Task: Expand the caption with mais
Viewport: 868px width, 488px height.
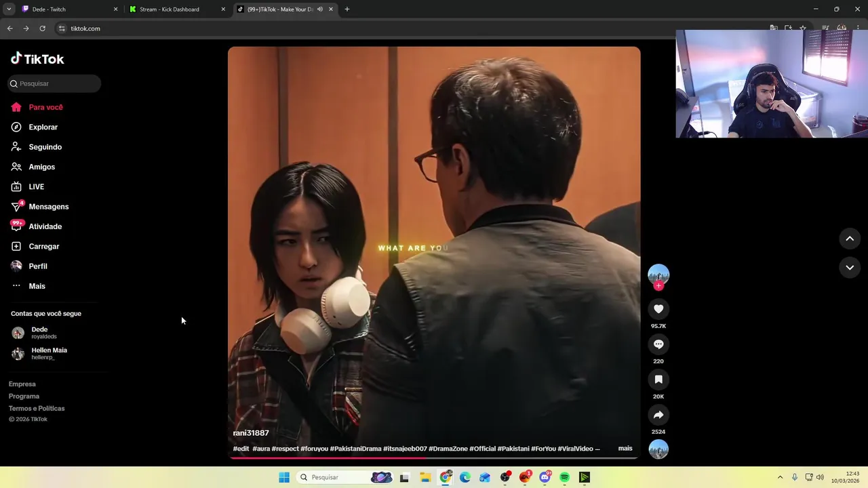Action: click(625, 449)
